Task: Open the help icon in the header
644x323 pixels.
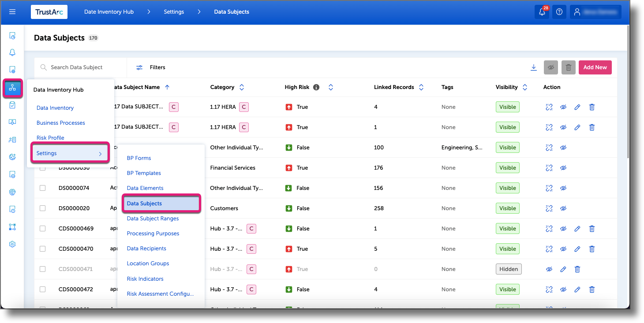Action: click(559, 12)
